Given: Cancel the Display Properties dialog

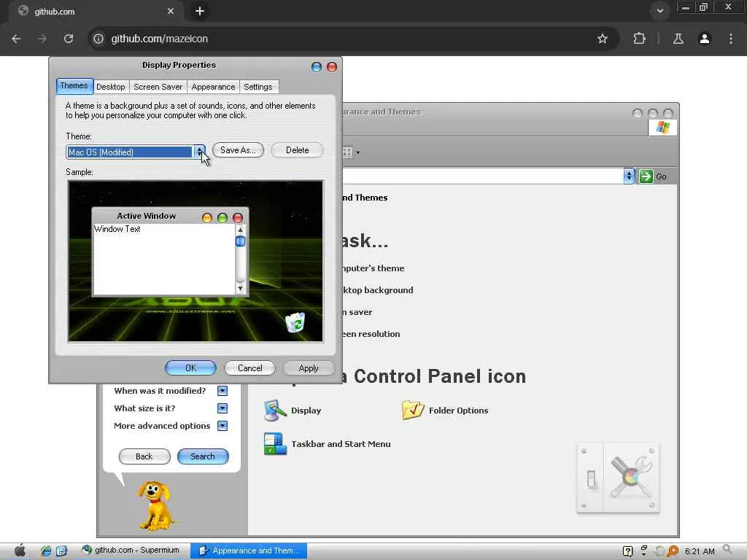Looking at the screenshot, I should 249,368.
